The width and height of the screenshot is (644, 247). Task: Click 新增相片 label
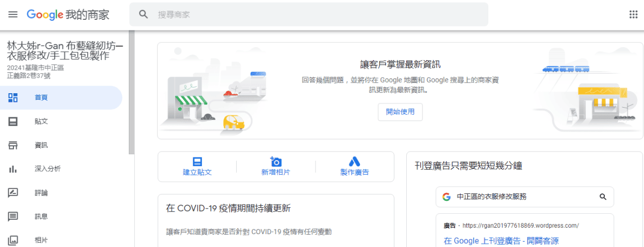[x=276, y=173]
